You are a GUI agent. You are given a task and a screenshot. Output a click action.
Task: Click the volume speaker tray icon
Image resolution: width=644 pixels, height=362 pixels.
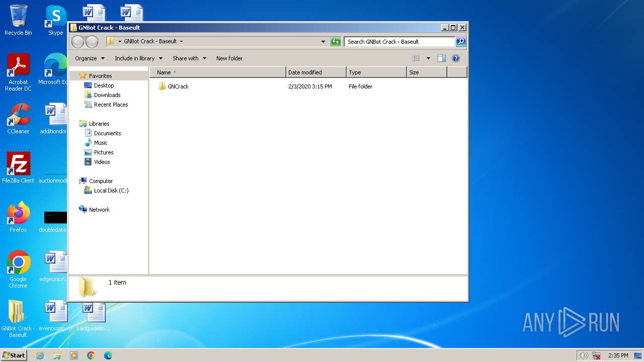tap(584, 355)
